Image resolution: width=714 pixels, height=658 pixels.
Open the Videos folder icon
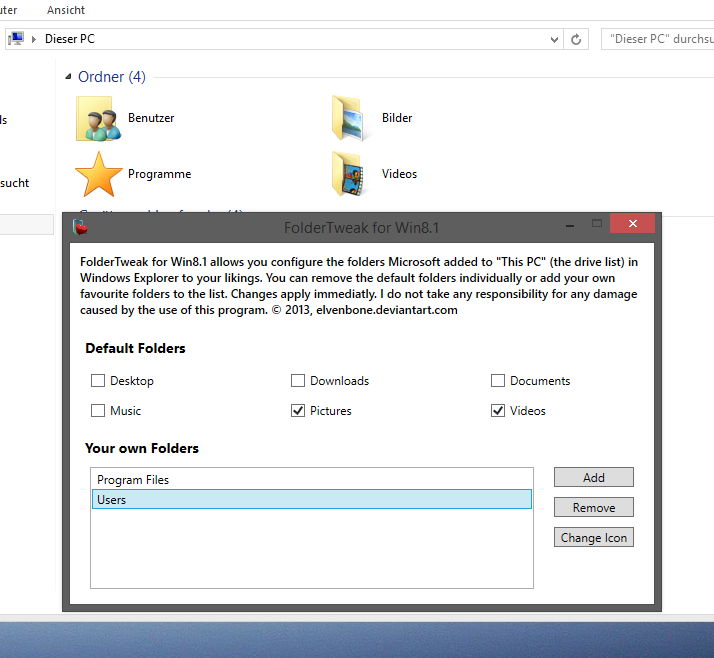click(349, 174)
